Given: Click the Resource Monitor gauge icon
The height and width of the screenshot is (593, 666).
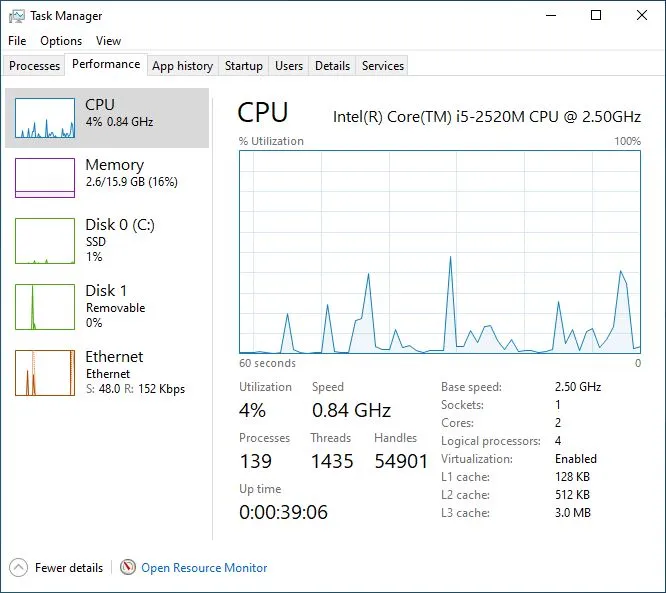Looking at the screenshot, I should (x=127, y=567).
